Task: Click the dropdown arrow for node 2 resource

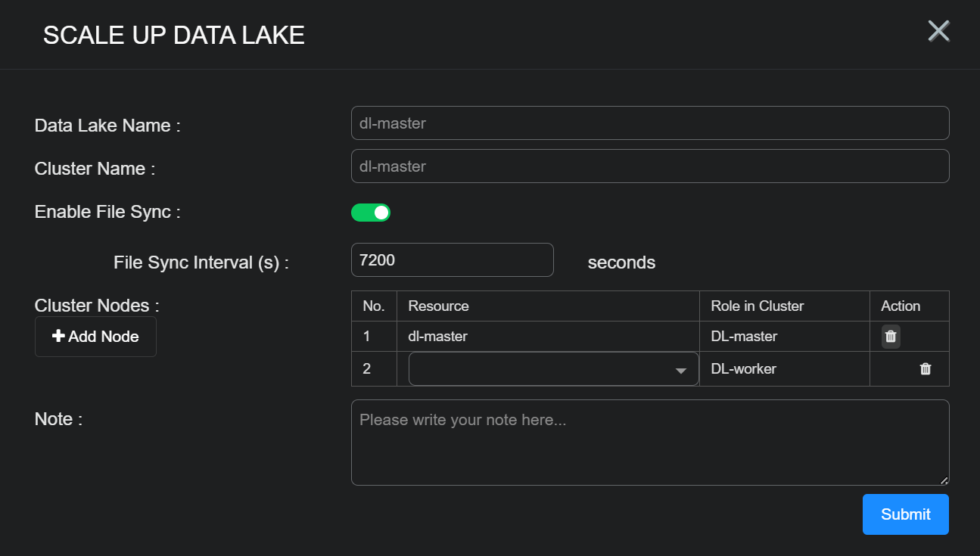Action: [680, 371]
